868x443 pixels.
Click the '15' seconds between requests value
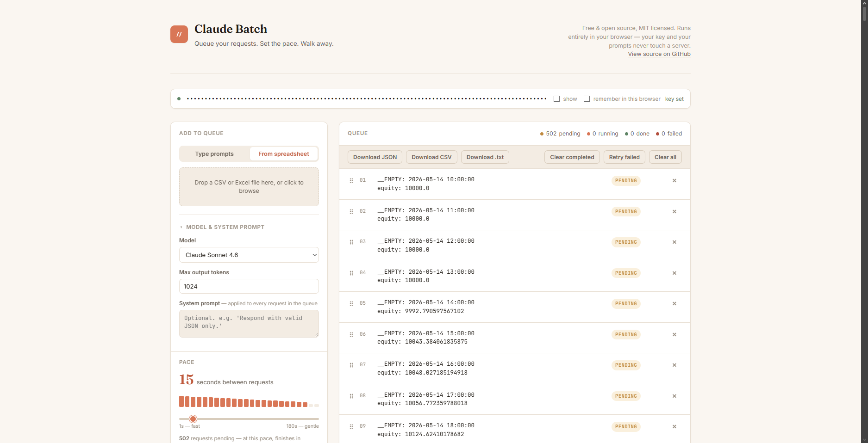pos(187,380)
